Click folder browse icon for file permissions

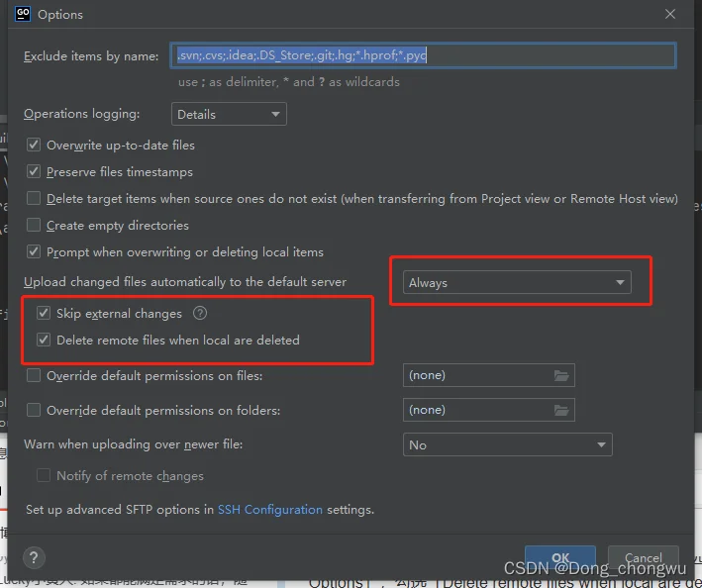coord(561,376)
